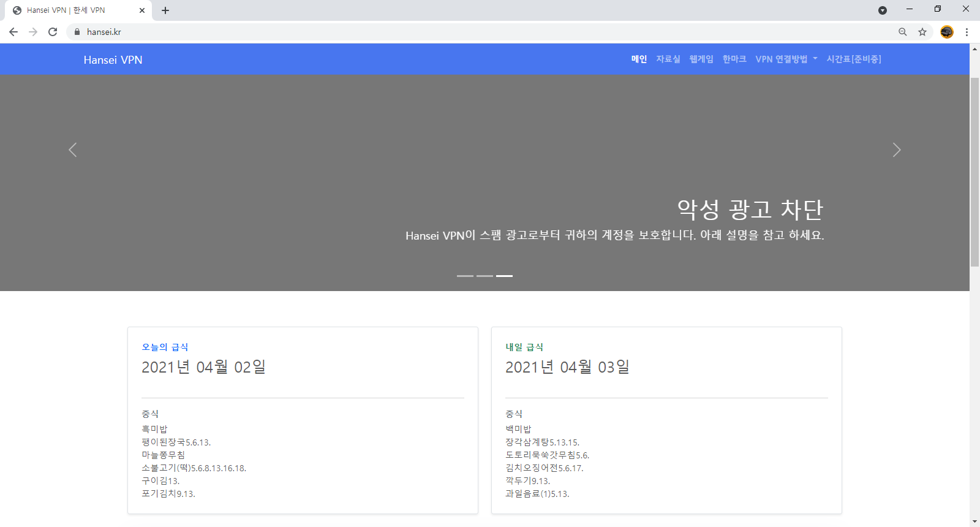
Task: Click the browser back arrow
Action: [13, 32]
